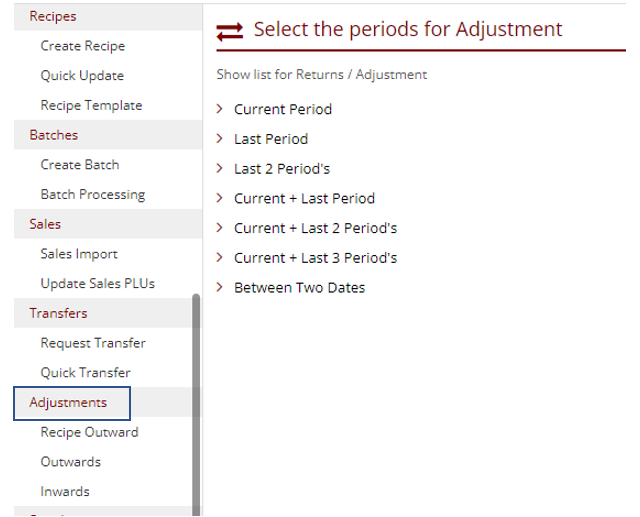Go to Recipe Template

pyautogui.click(x=91, y=105)
